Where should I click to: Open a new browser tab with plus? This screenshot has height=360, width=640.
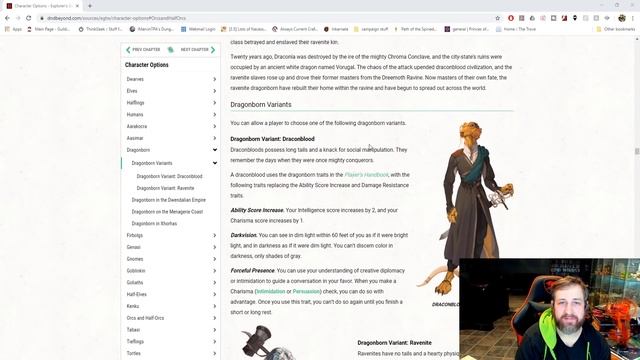[x=90, y=6]
